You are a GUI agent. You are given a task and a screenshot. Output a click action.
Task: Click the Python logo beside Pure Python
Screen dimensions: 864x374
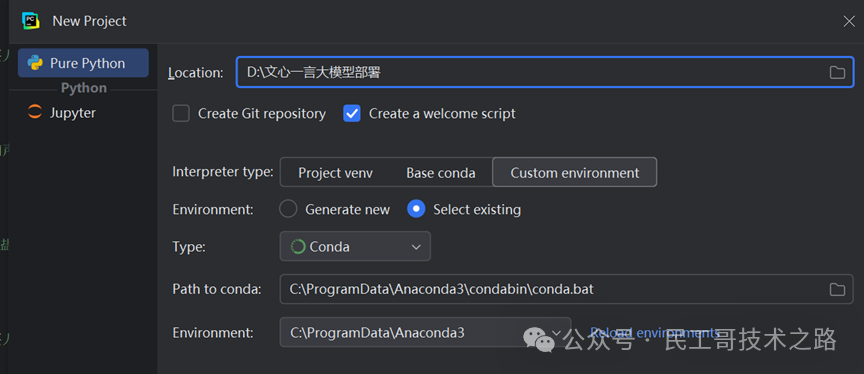click(35, 63)
